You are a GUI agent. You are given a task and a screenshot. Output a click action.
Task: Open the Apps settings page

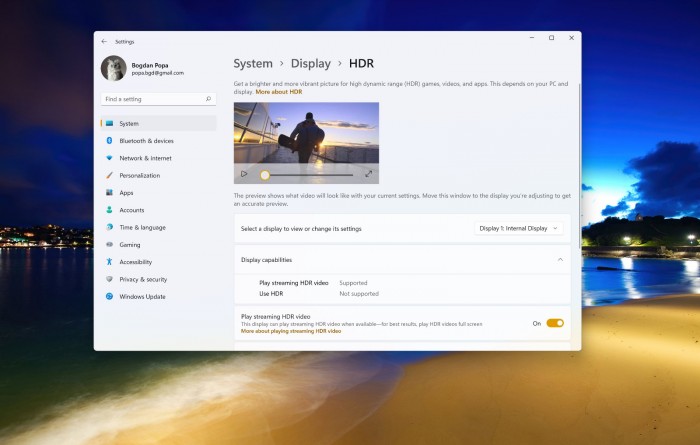pyautogui.click(x=126, y=193)
